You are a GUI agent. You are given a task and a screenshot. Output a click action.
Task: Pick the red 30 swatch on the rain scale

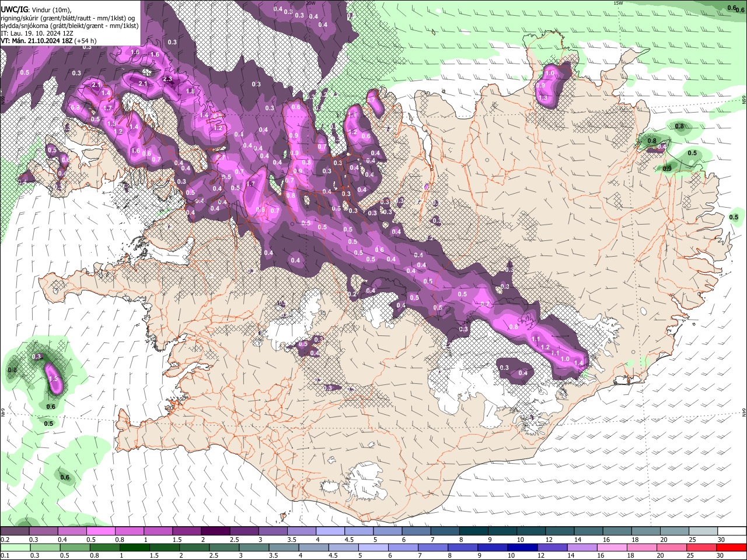tap(732, 547)
